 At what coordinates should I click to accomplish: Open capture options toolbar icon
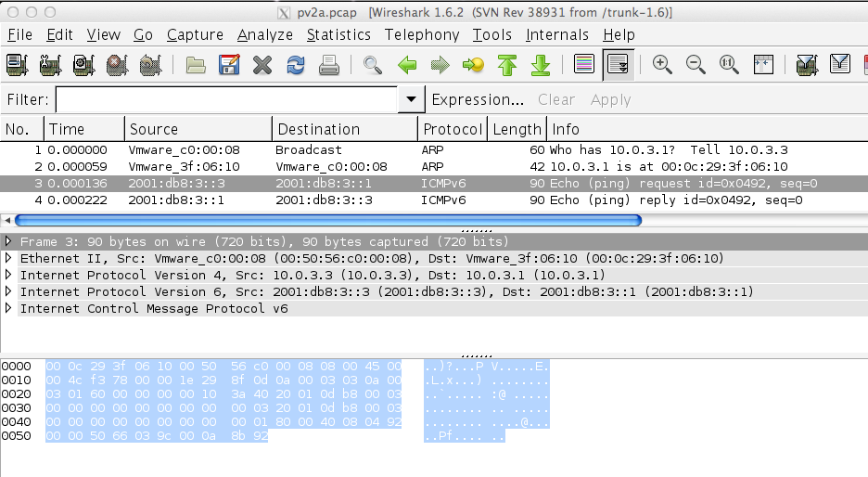50,65
